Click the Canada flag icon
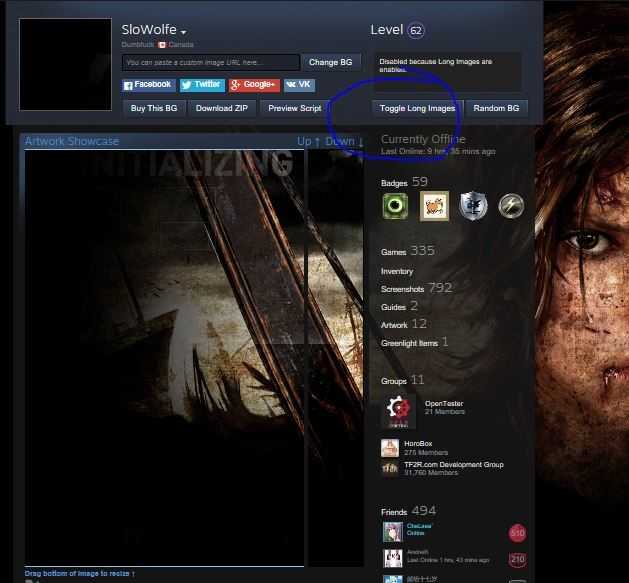Screen dimensions: 629x583 coord(162,45)
